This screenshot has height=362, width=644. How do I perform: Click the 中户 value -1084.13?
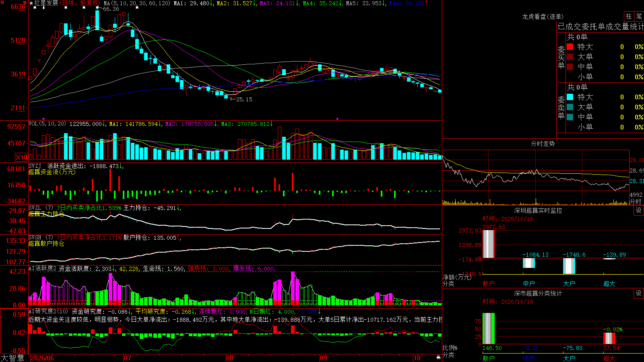coord(535,255)
